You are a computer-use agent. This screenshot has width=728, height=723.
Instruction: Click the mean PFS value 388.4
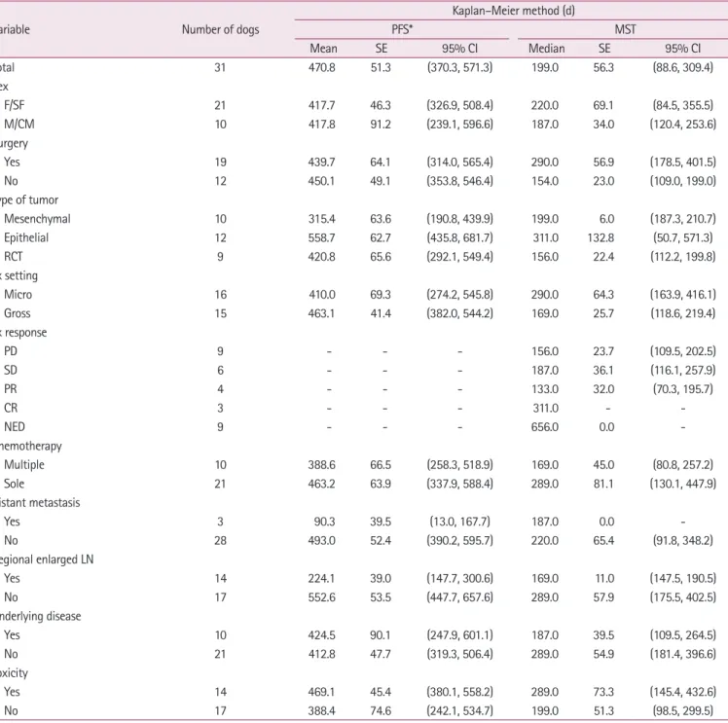(322, 711)
